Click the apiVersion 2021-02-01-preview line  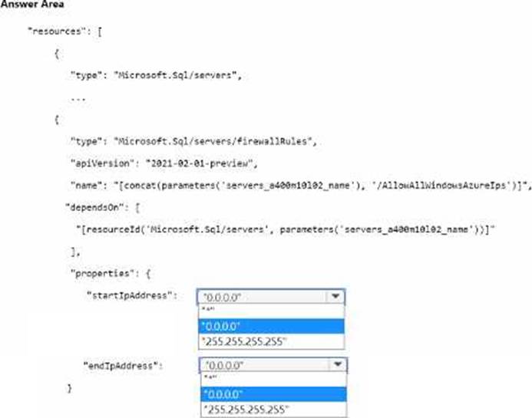point(164,163)
